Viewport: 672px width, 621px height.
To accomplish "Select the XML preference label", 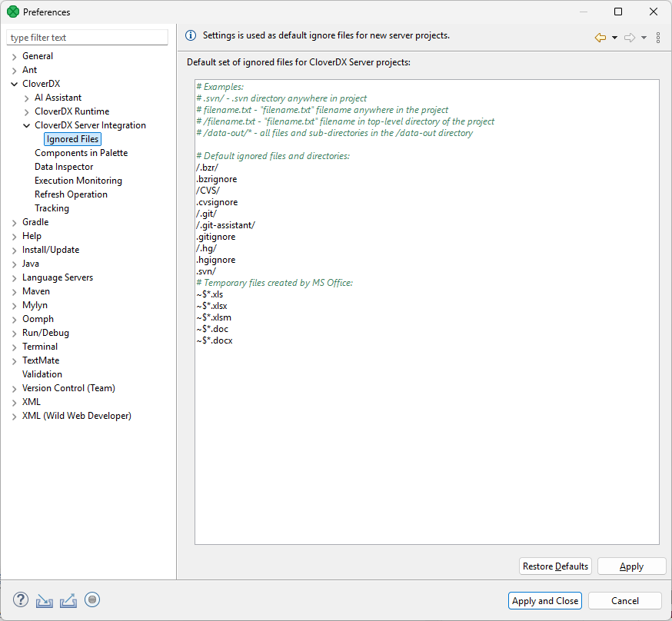I will point(32,402).
